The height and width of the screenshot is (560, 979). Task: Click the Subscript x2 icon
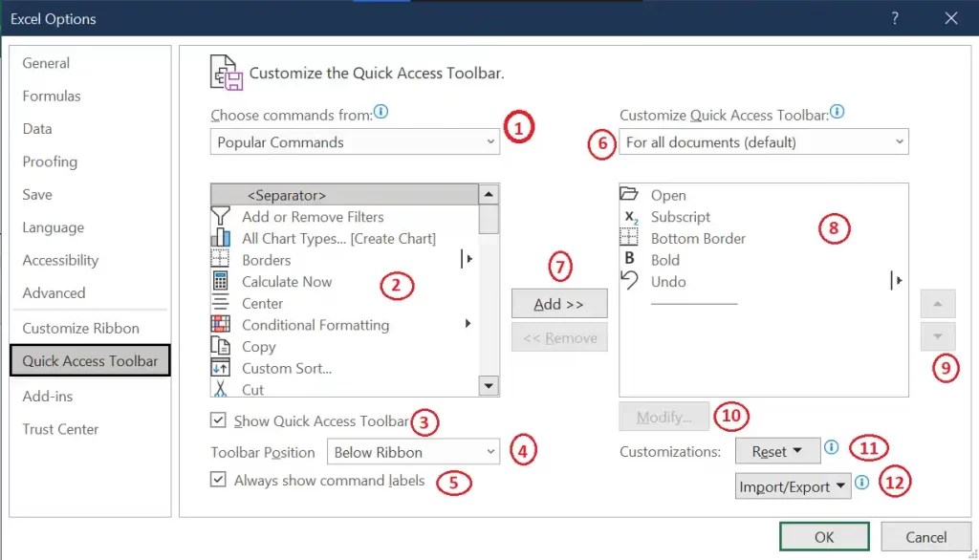pyautogui.click(x=631, y=217)
